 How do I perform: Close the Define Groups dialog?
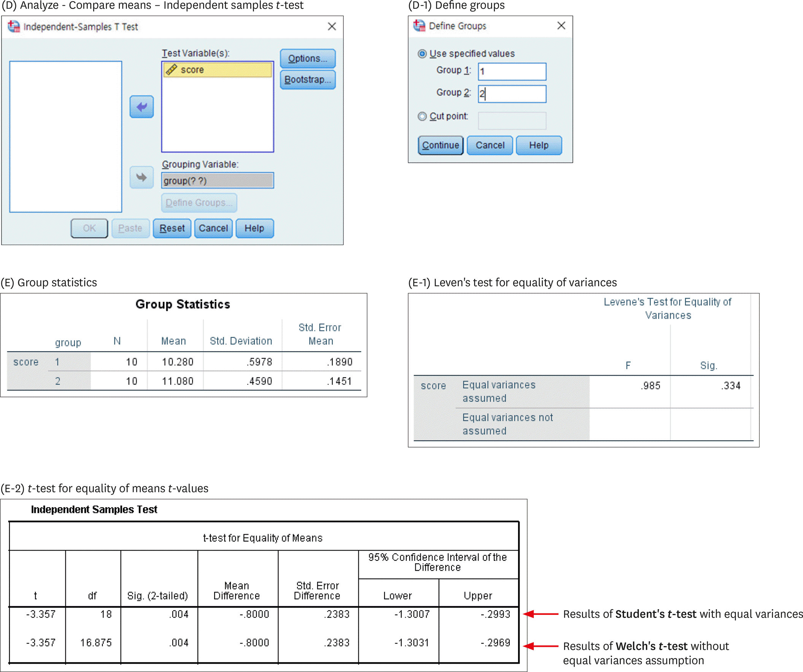click(561, 25)
